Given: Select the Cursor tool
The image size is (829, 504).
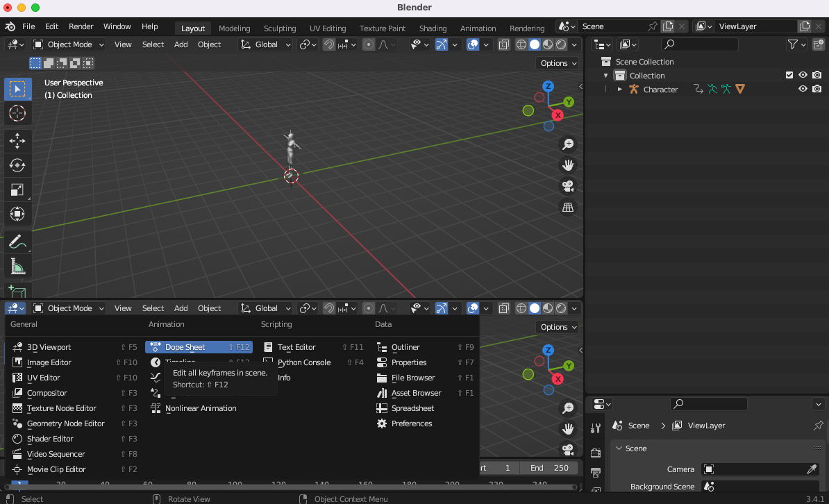Looking at the screenshot, I should (x=17, y=113).
